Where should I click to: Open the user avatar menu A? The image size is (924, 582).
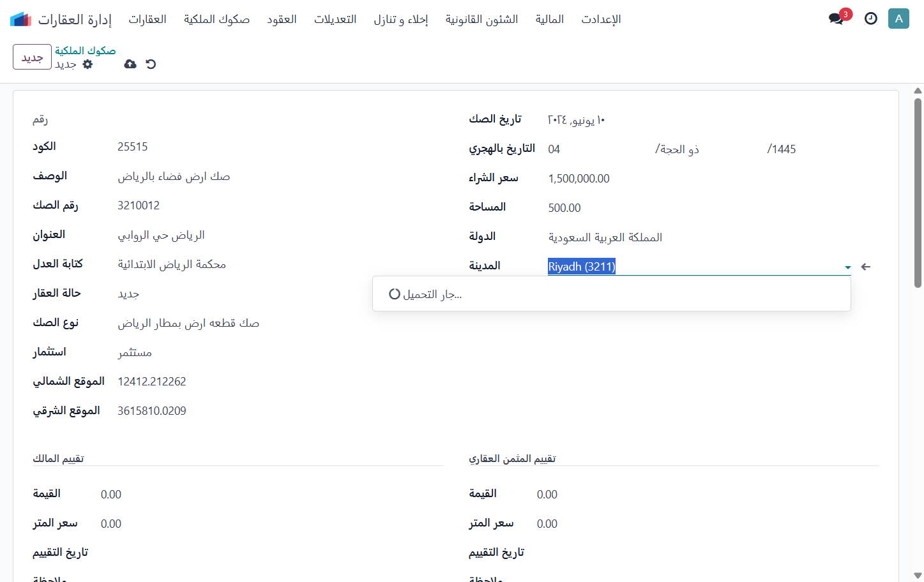point(898,19)
